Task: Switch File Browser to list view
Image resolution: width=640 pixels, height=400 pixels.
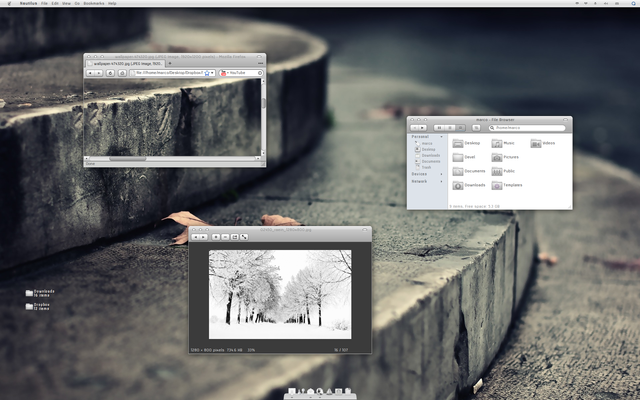Action: (x=450, y=128)
